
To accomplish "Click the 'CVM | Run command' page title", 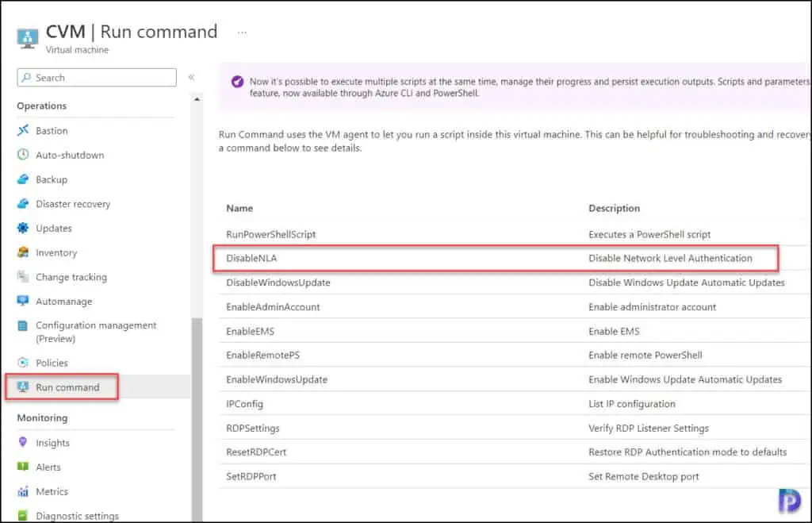I will click(132, 32).
